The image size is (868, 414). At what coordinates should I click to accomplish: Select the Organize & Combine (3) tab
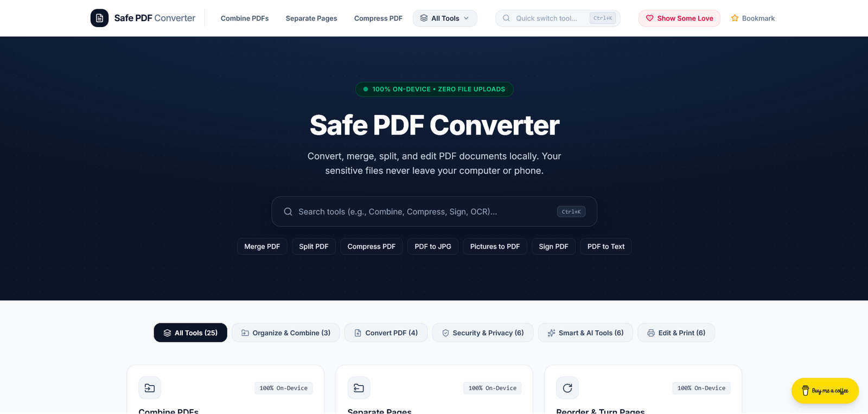click(286, 333)
